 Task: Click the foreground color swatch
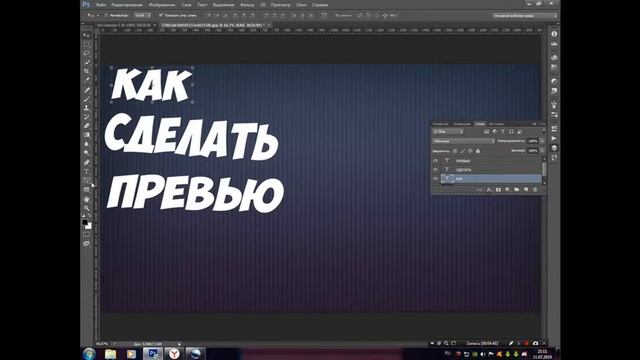(85, 222)
